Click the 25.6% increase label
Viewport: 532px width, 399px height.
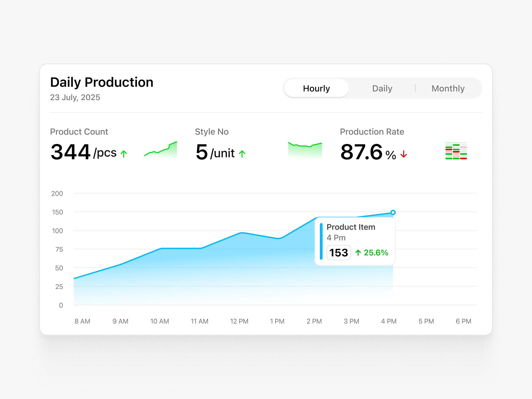376,253
